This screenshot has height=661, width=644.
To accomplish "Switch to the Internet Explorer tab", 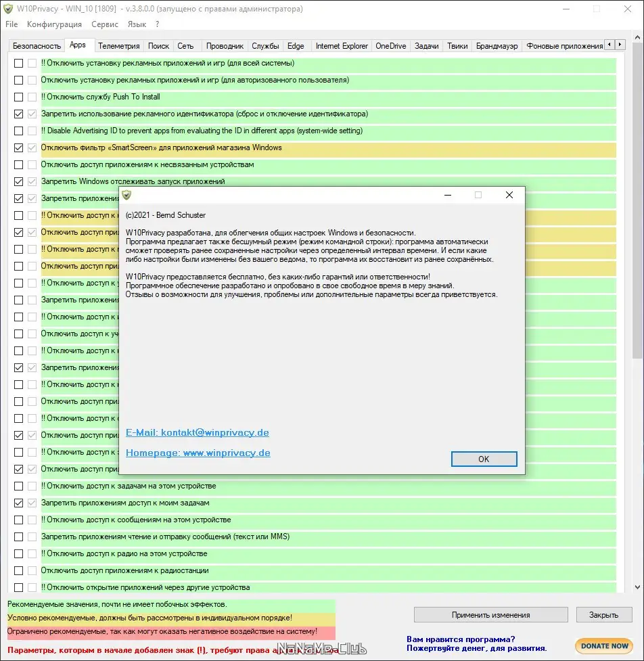I will 342,46.
